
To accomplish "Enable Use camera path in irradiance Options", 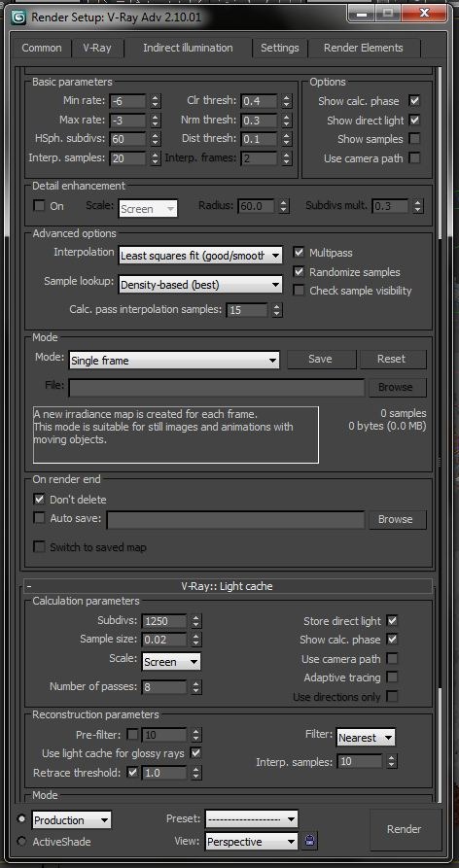I will tap(413, 157).
